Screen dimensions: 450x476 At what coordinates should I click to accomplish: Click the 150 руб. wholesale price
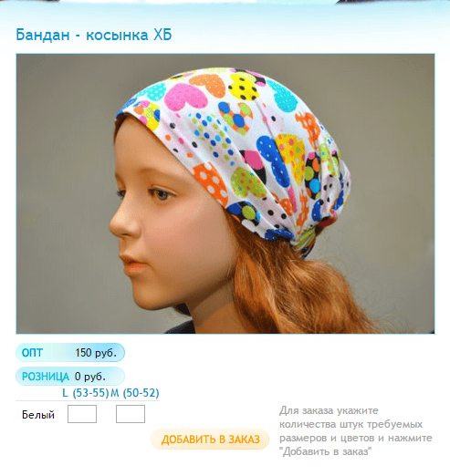[x=96, y=353]
